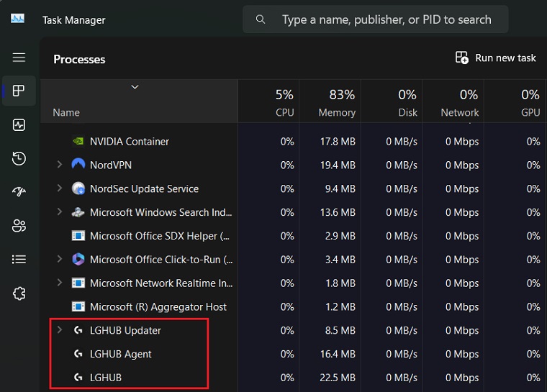The height and width of the screenshot is (392, 547).
Task: Click the LGHUB Updater Logitech icon
Action: pos(78,330)
